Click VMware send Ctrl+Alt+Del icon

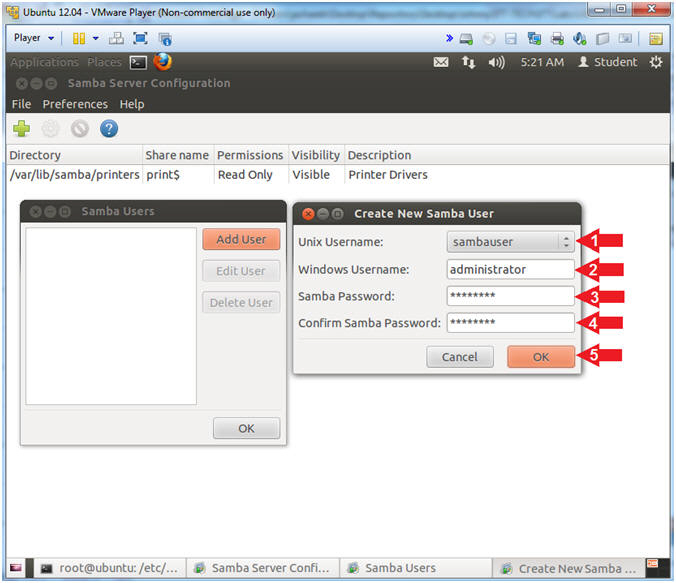point(116,38)
